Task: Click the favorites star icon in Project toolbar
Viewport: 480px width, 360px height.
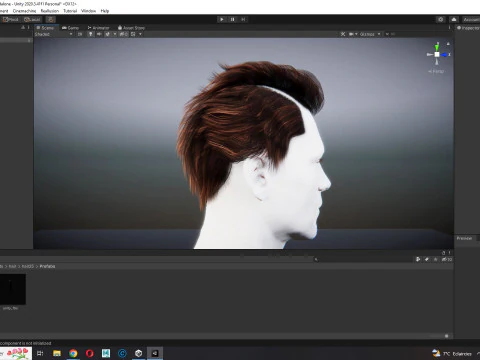Action: [x=435, y=259]
